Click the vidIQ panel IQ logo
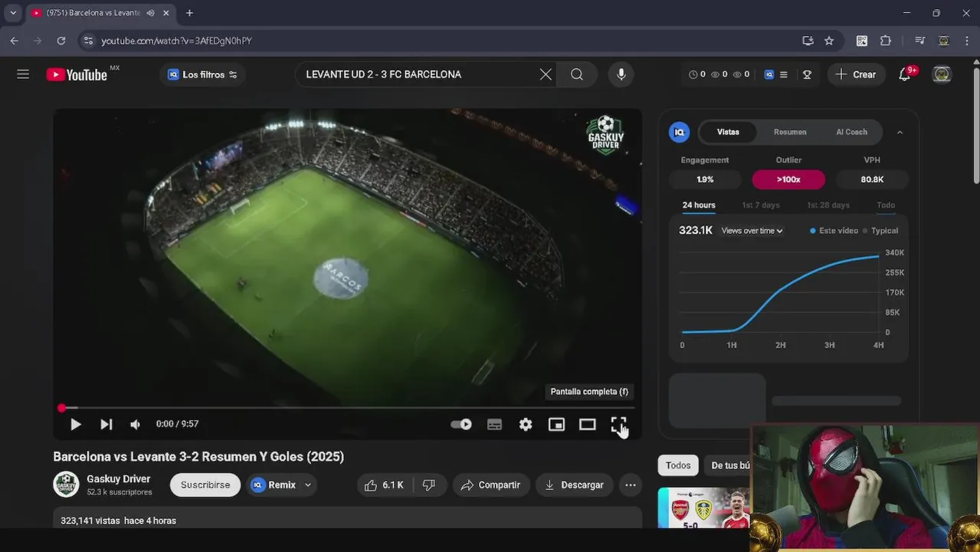The image size is (980, 552). (x=679, y=132)
